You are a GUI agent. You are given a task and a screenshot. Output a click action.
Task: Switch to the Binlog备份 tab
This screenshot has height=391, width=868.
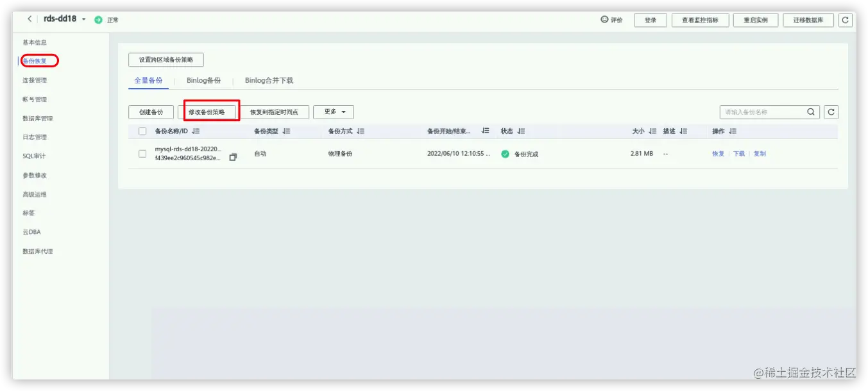click(204, 81)
